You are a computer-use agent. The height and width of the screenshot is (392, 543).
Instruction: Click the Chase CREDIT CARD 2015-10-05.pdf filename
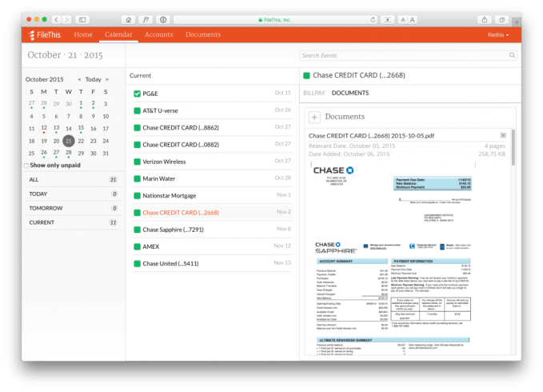[371, 136]
